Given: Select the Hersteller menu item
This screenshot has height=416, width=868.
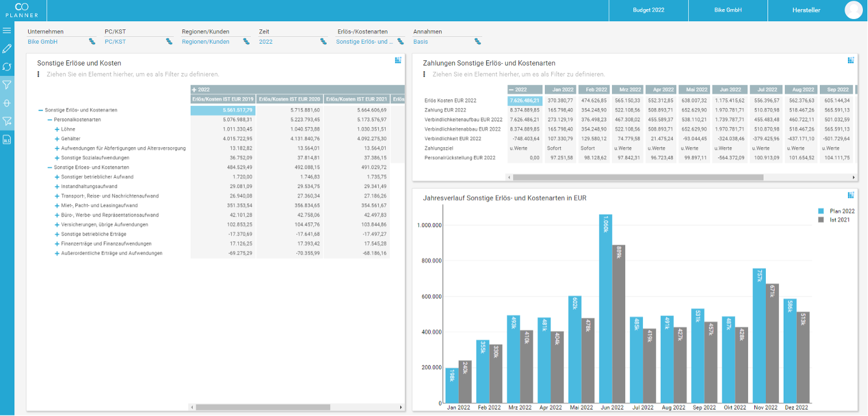Looking at the screenshot, I should tap(807, 10).
